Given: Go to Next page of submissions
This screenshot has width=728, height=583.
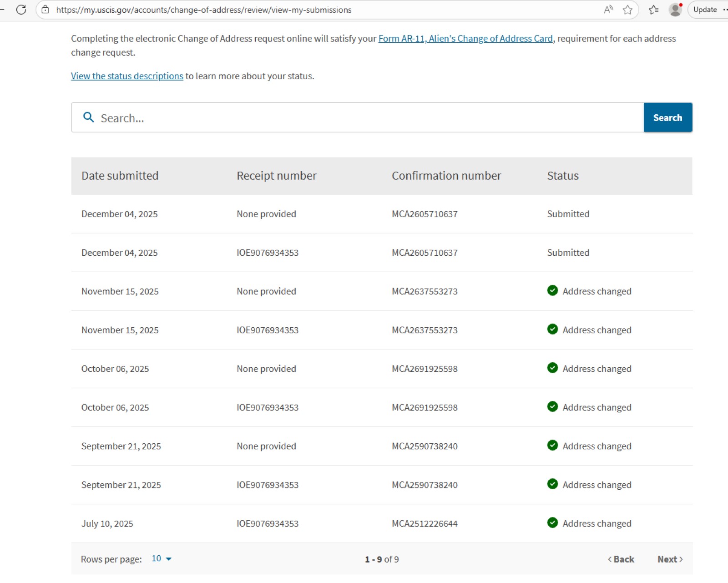Looking at the screenshot, I should 670,559.
